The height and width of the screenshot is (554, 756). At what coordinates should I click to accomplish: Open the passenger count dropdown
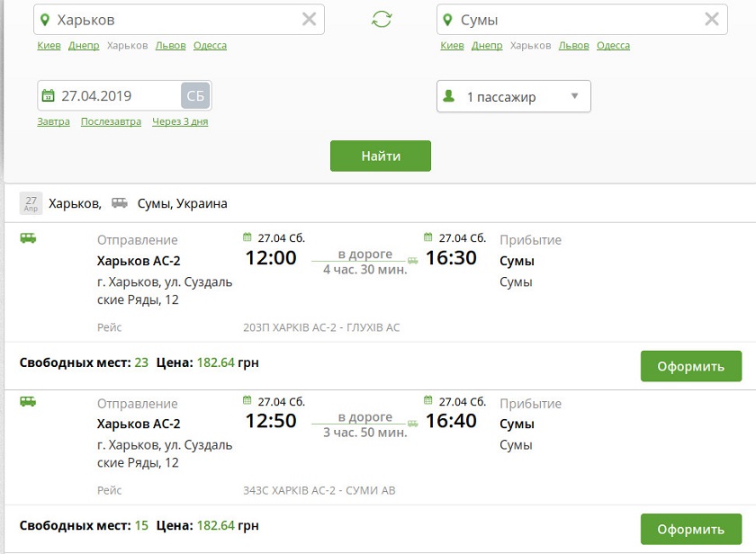click(574, 96)
